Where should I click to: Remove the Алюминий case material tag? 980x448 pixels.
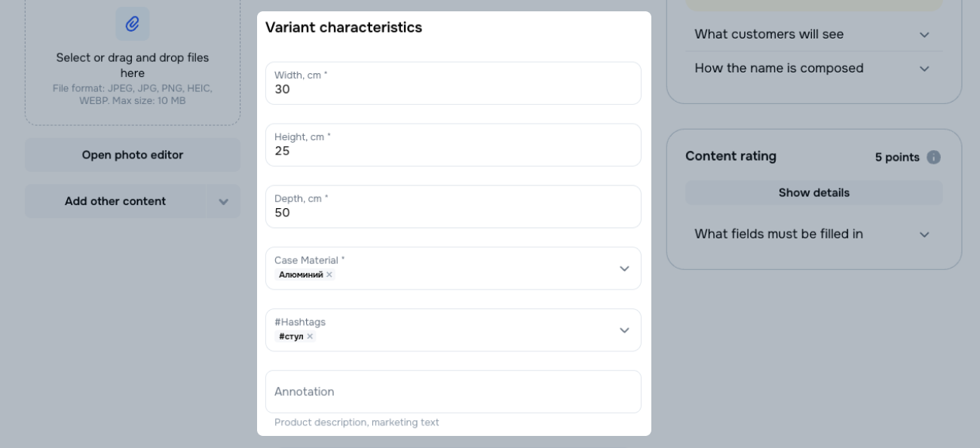[x=329, y=275]
